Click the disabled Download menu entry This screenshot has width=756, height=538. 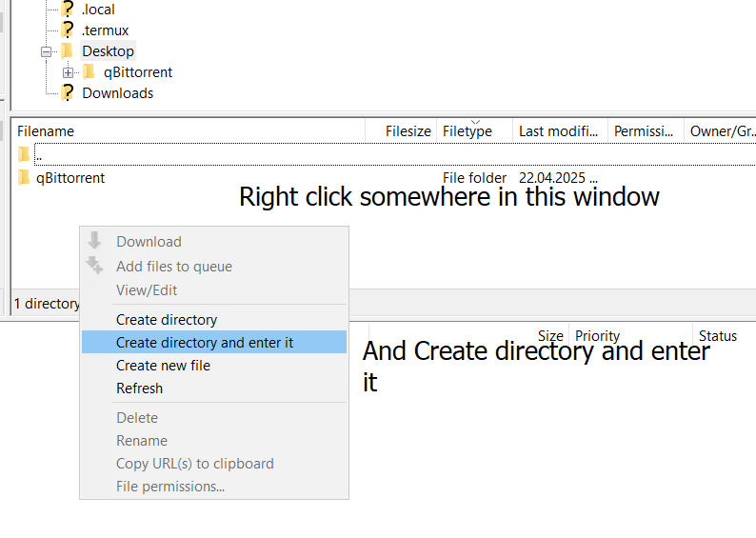pyautogui.click(x=214, y=242)
